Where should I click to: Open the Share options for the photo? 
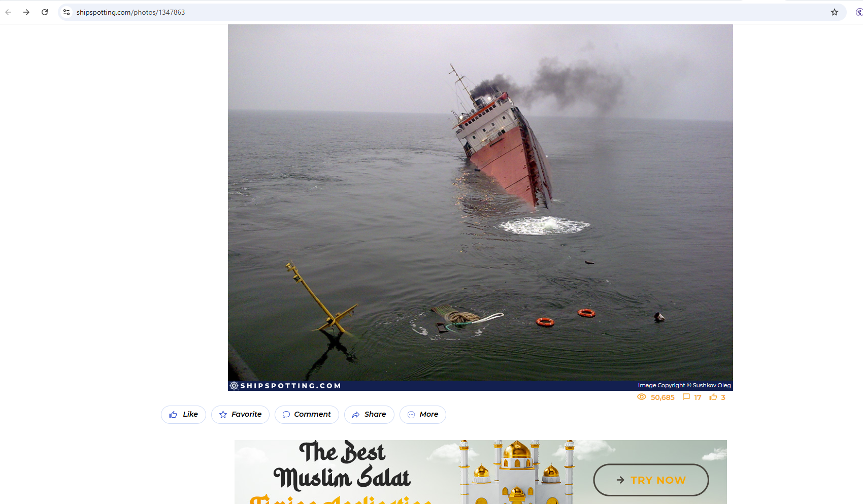[x=369, y=414]
